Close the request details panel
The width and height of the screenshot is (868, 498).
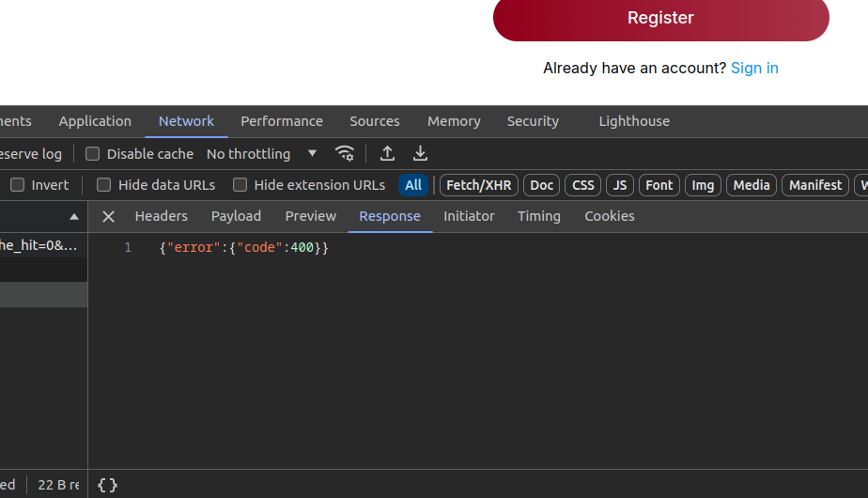click(x=108, y=216)
